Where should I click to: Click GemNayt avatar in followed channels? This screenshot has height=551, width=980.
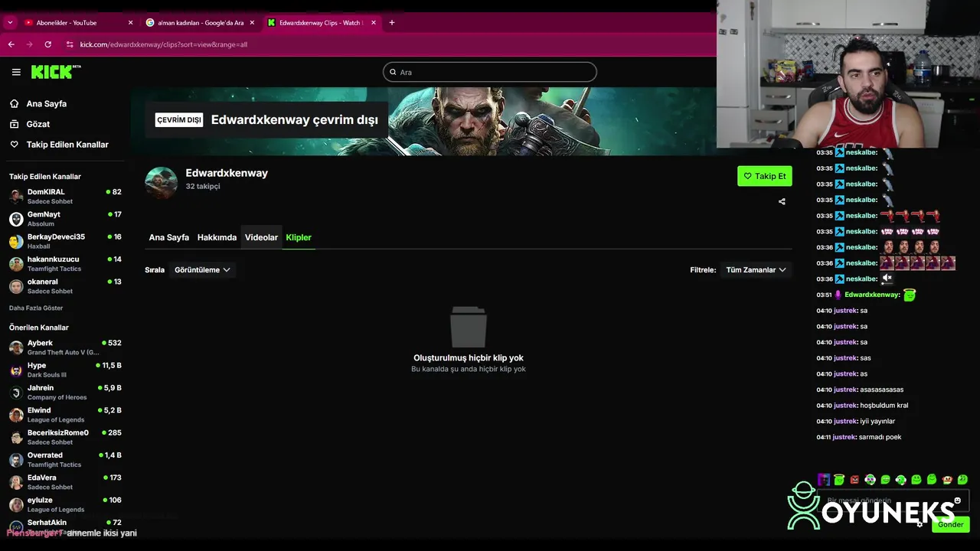16,219
